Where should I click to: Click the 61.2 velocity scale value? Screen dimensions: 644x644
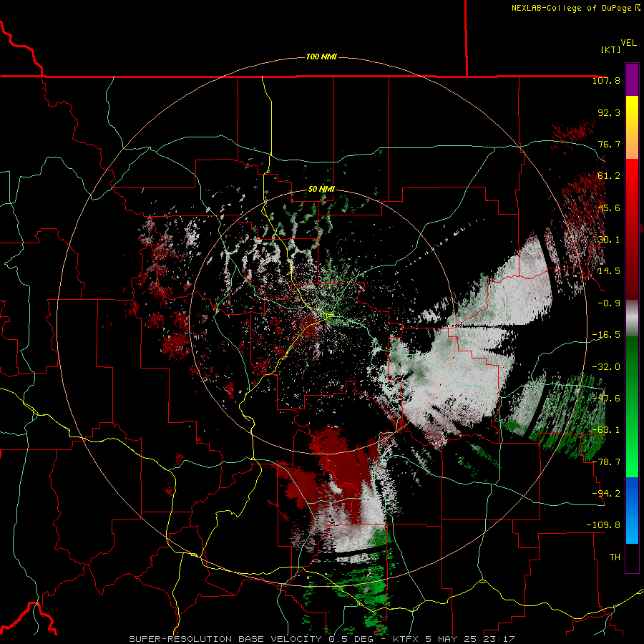click(x=609, y=176)
